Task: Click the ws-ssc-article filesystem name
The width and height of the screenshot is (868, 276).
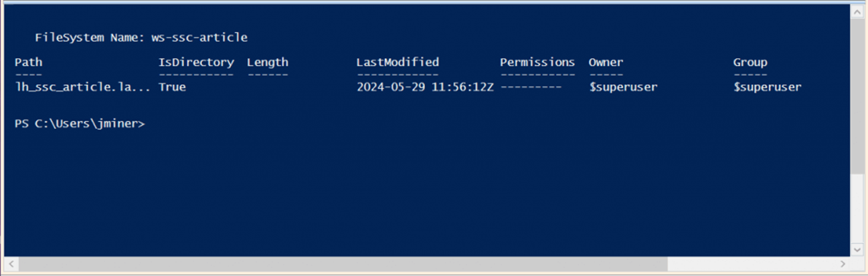Action: pyautogui.click(x=199, y=37)
